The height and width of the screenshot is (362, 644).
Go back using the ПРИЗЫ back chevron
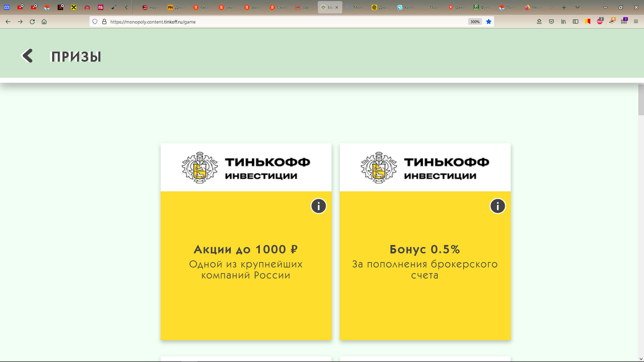[27, 56]
